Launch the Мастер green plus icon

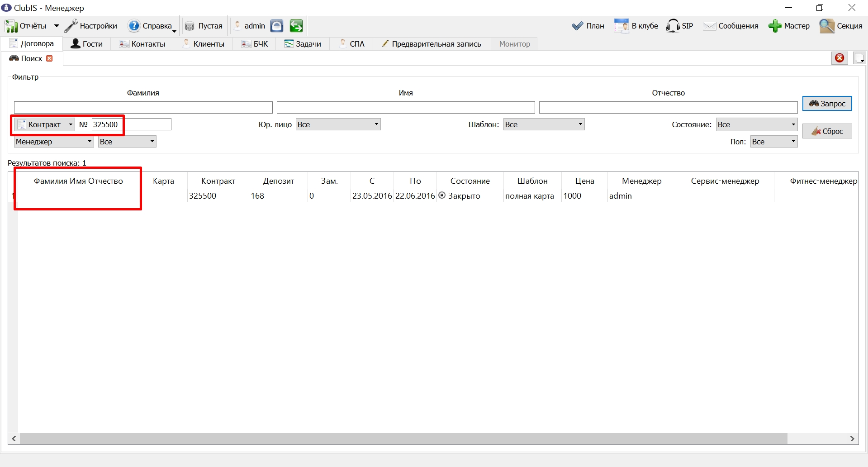(x=775, y=26)
